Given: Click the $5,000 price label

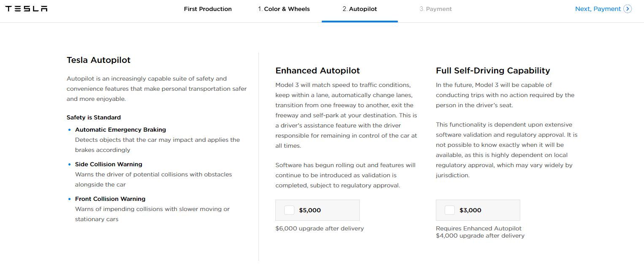Looking at the screenshot, I should [x=310, y=210].
